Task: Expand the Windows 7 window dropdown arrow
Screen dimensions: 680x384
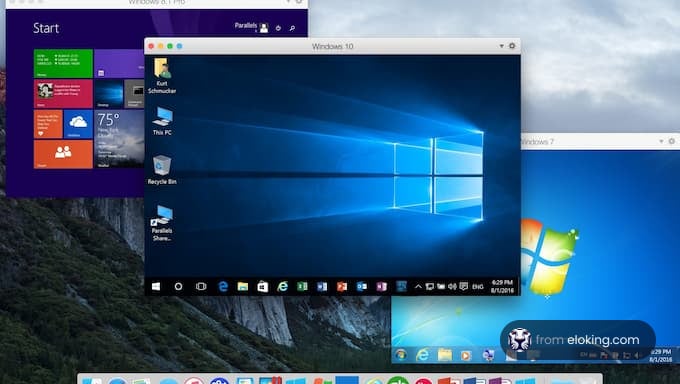Action: click(661, 141)
